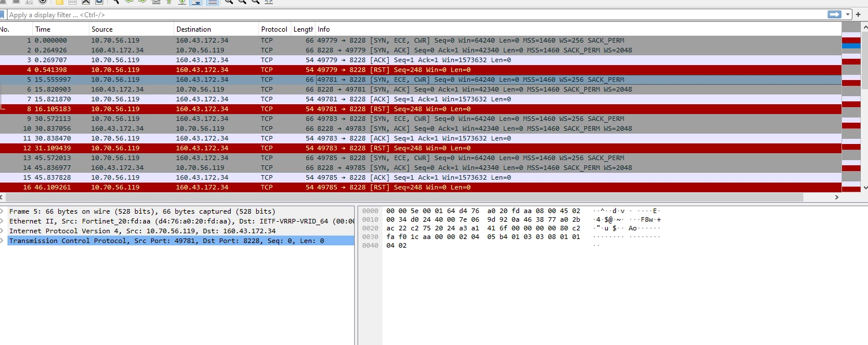Sort packets by the Time column header
The width and height of the screenshot is (868, 345).
point(61,29)
